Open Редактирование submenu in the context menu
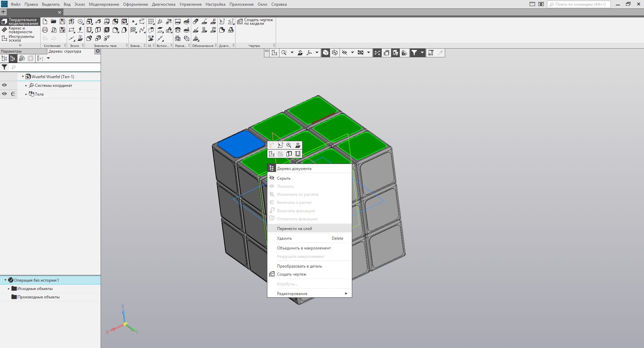The width and height of the screenshot is (644, 348). tap(309, 294)
